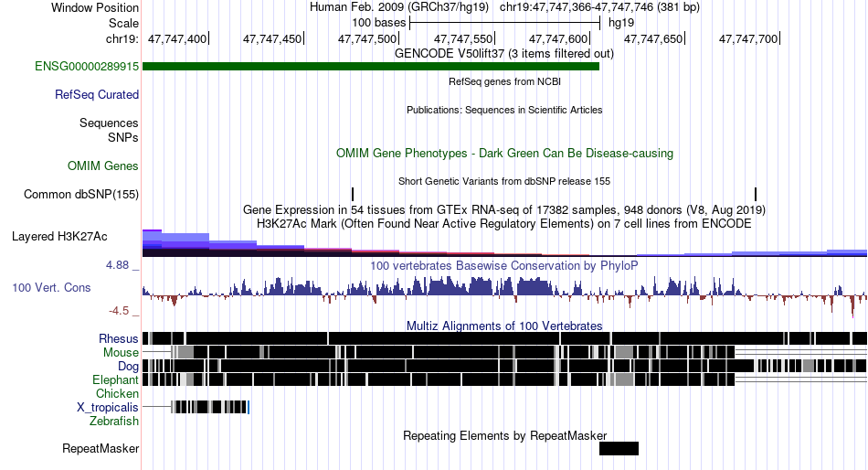Click the Layered H3K27Ac track label

pyautogui.click(x=59, y=237)
